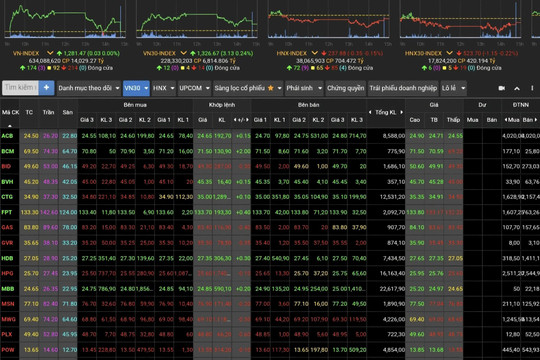Click the right arrow next to +/- column
Image resolution: width=540 pixels, height=360 pixels.
pos(247,120)
